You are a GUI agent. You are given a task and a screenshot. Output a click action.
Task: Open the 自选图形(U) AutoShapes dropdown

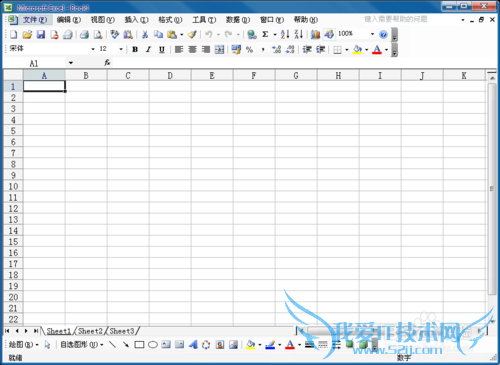pyautogui.click(x=81, y=345)
